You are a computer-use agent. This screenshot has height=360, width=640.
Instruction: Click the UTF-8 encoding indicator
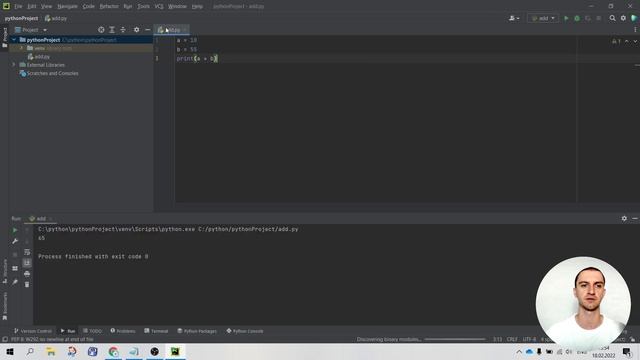tap(529, 339)
